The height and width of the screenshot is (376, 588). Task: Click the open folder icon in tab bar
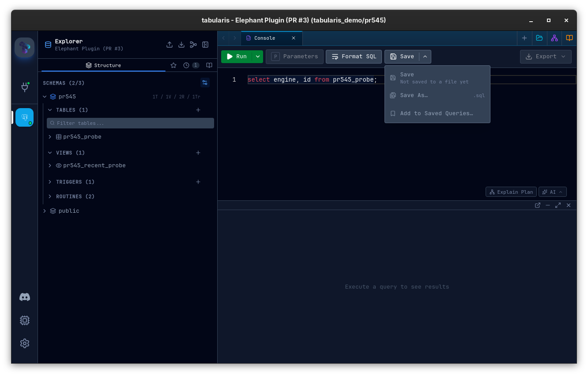click(x=539, y=38)
